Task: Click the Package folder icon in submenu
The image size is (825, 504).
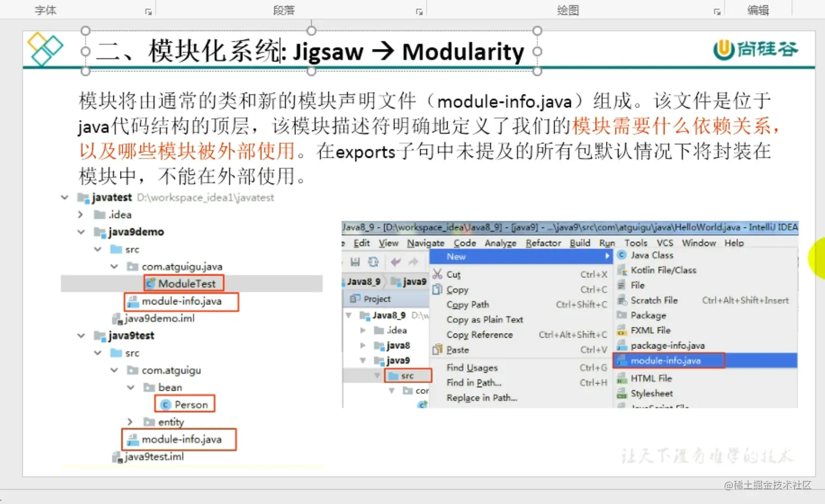Action: [x=621, y=315]
